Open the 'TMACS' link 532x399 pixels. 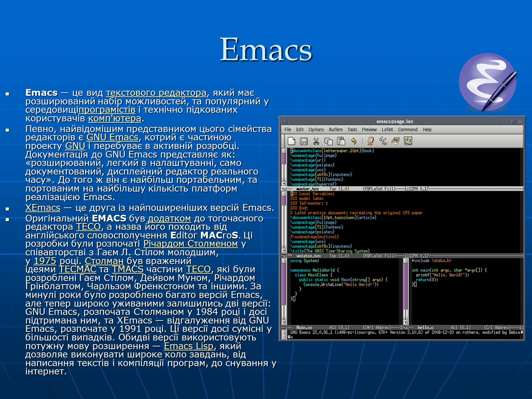pos(128,269)
